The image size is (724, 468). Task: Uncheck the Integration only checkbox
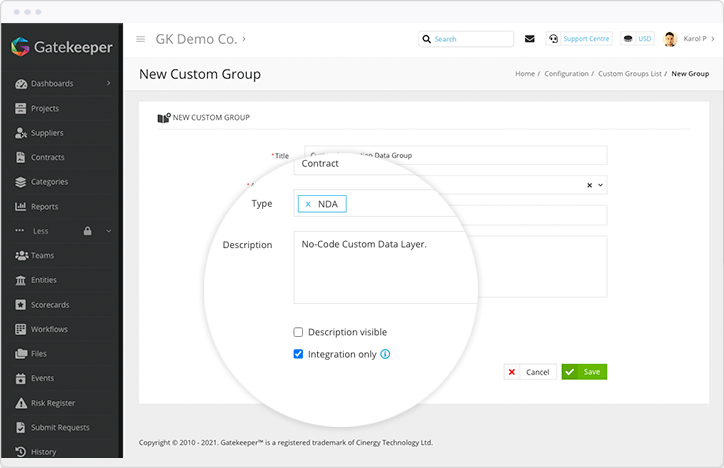298,354
